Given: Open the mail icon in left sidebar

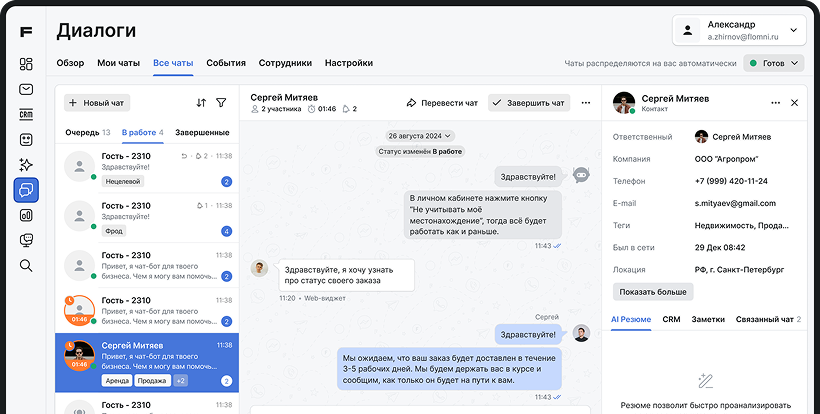Looking at the screenshot, I should pos(26,89).
